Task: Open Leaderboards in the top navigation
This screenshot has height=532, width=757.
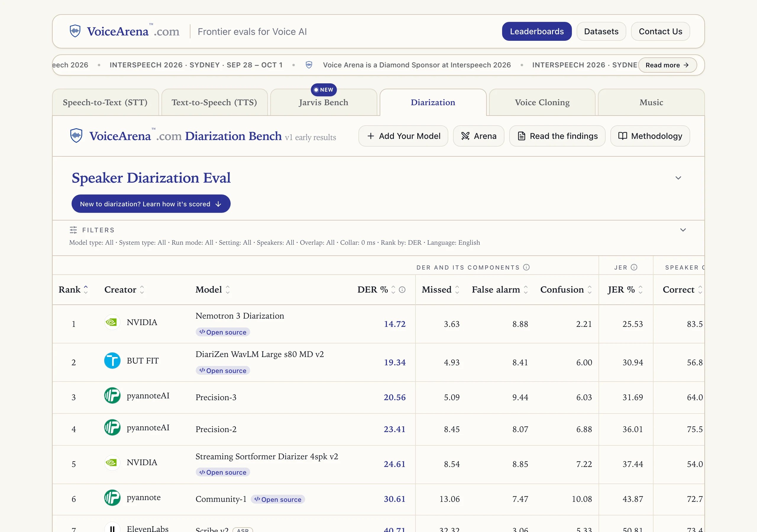Action: coord(537,31)
